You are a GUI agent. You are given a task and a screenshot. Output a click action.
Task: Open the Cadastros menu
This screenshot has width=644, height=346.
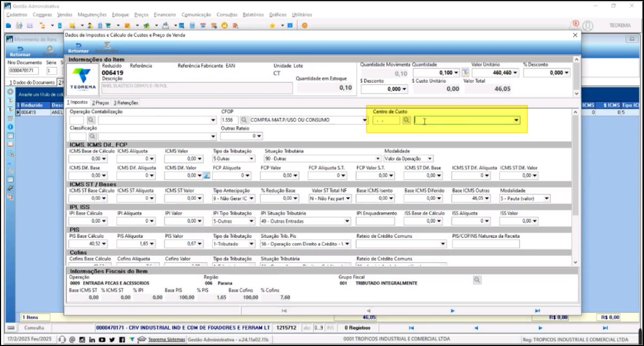(17, 14)
